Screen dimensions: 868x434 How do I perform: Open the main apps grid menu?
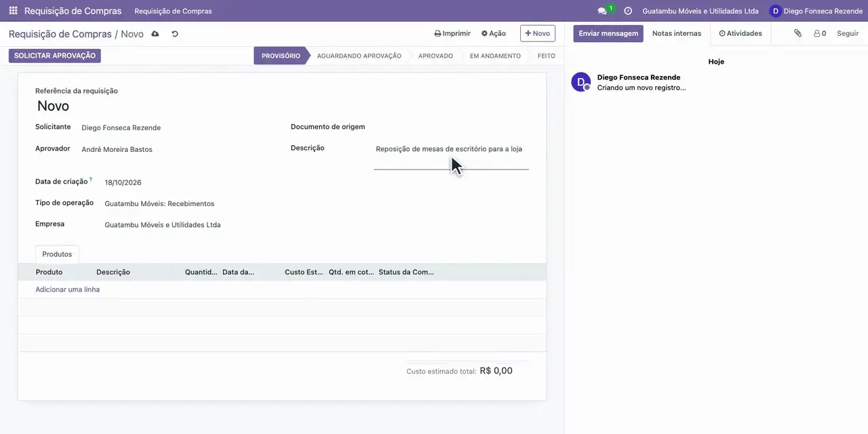[13, 11]
